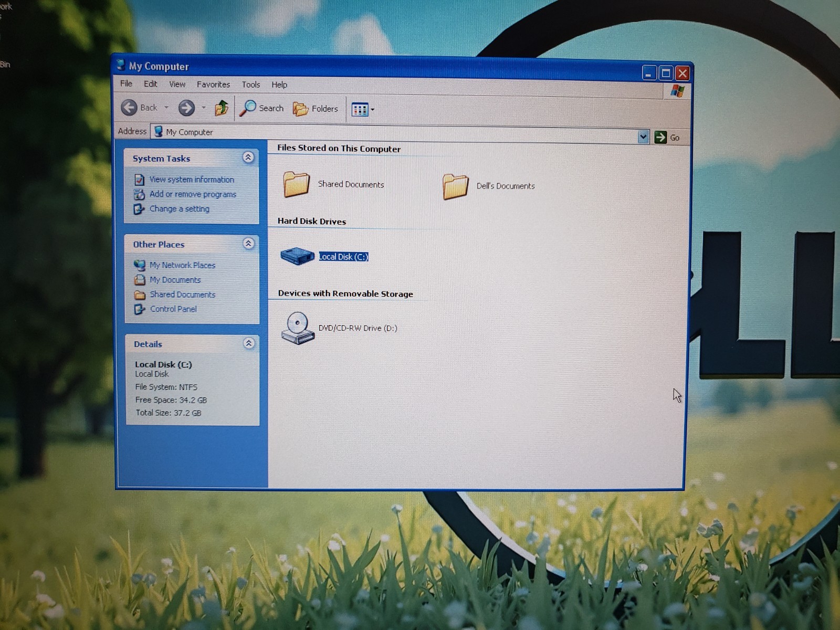Open the View menu
The image size is (840, 630).
tap(177, 84)
